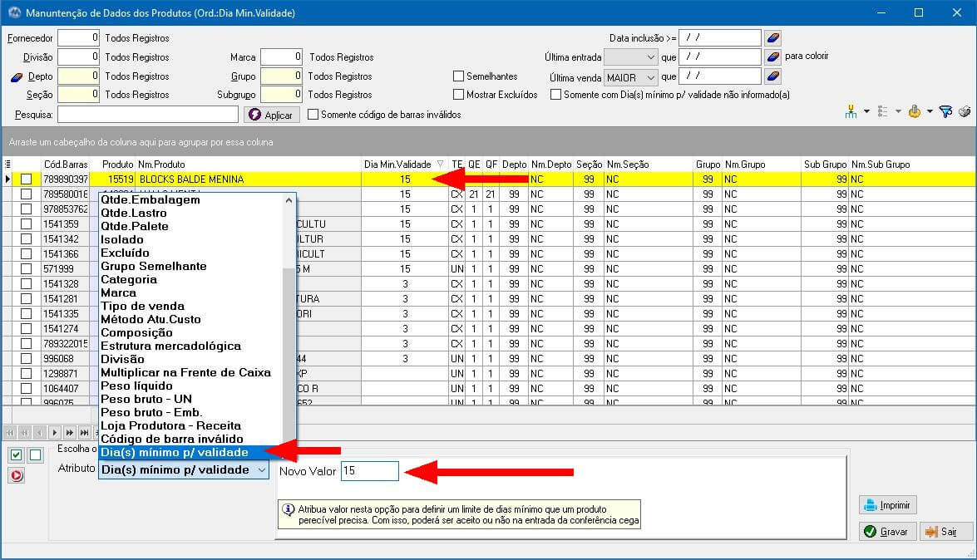Select Método Atu.Custo in attribute list
This screenshot has height=560, width=977.
coord(150,319)
